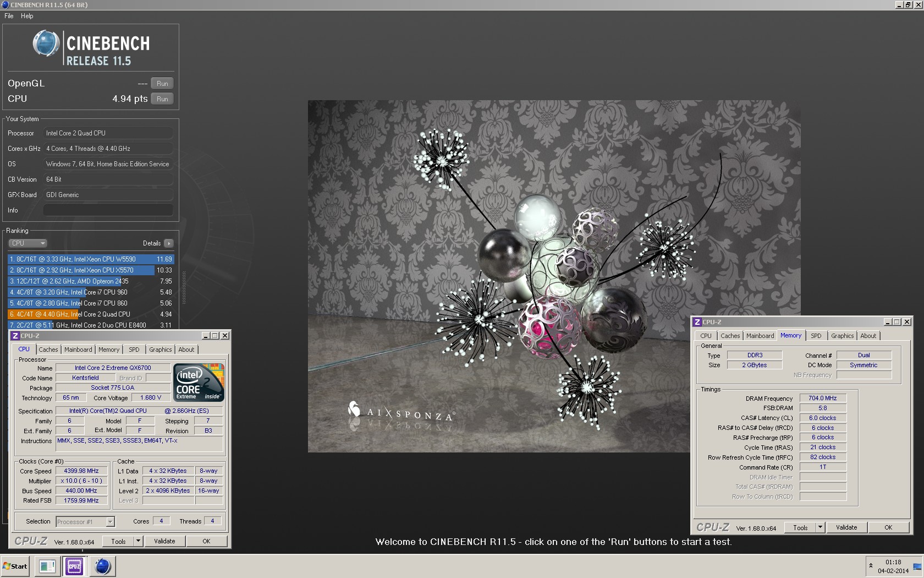Click the network tray icon
Screen dimensions: 924x578
pos(917,566)
